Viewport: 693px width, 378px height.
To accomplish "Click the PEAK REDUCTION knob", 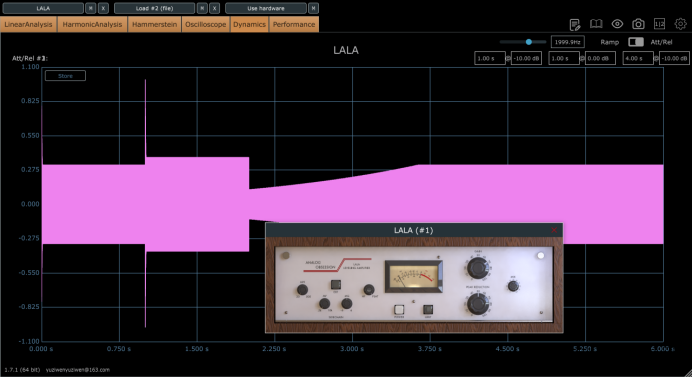I will tap(478, 304).
